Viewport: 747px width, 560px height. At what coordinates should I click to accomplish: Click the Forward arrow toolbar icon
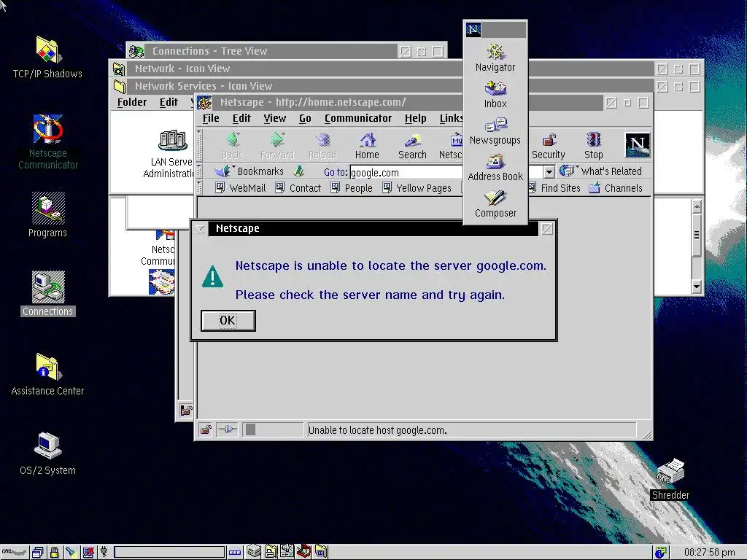(276, 145)
